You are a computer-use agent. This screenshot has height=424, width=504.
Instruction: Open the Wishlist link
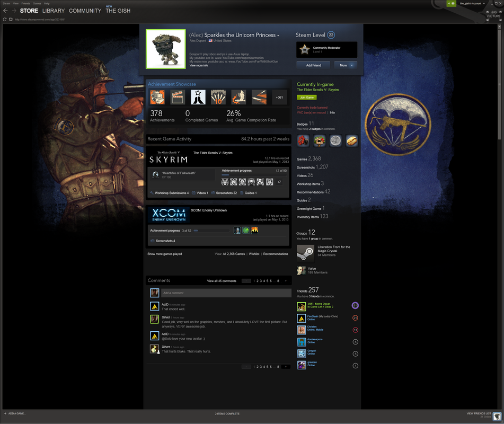[254, 254]
